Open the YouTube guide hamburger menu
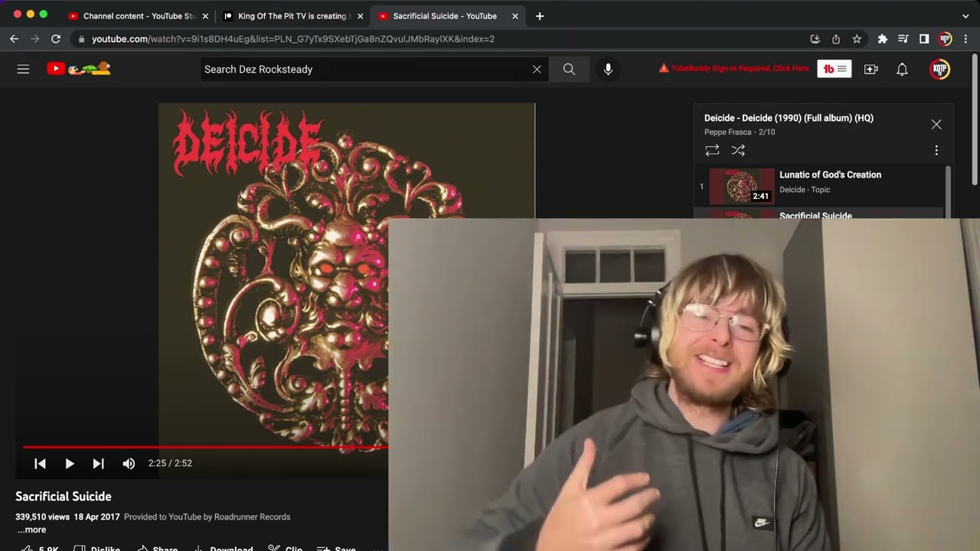980x551 pixels. click(x=23, y=69)
